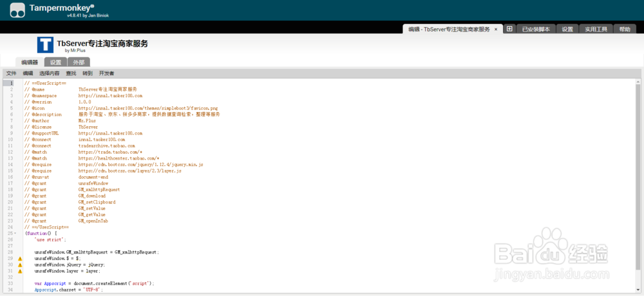Screen dimensions: 644x296
Task: Select the 编辑器 sub-tab
Action: click(x=30, y=62)
